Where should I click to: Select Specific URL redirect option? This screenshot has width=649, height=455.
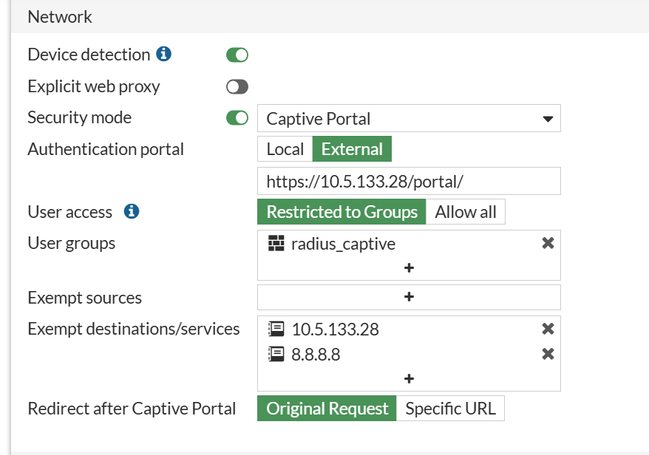(x=451, y=408)
